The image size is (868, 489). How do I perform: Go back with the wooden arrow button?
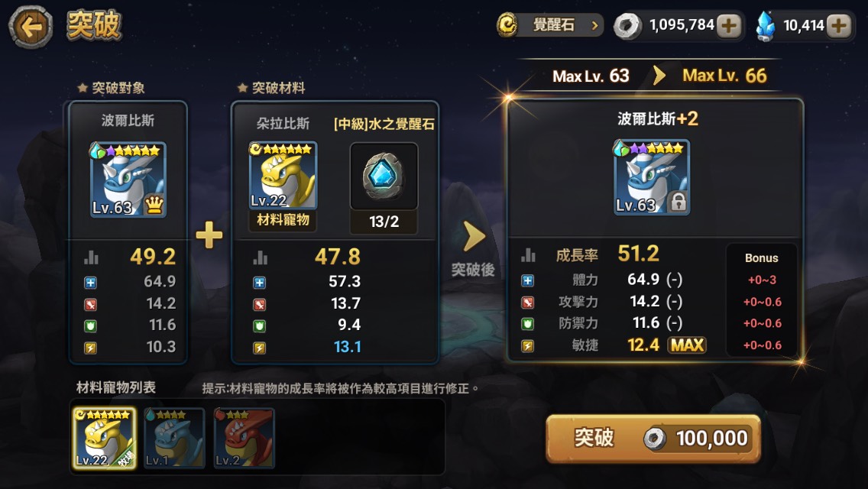point(31,26)
